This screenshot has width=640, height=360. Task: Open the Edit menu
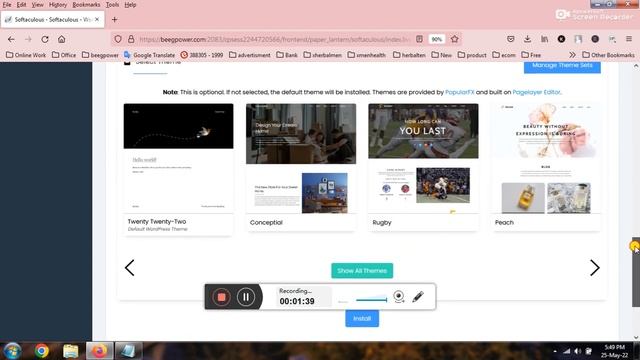click(x=21, y=5)
